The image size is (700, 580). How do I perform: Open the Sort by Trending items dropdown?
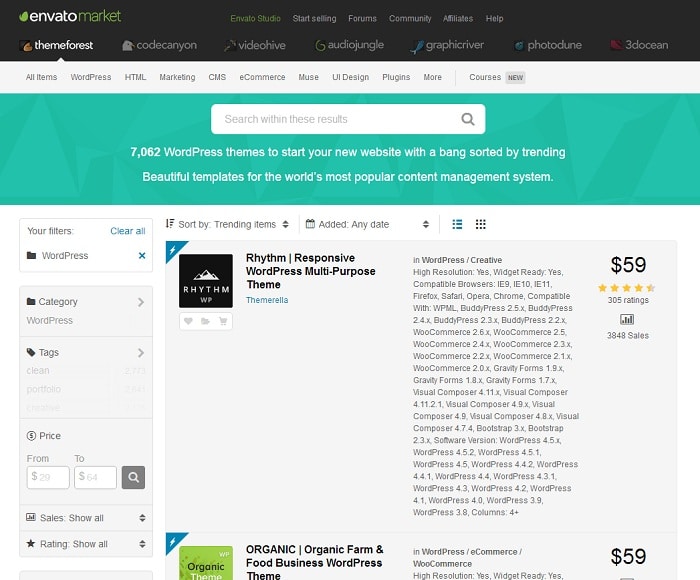click(227, 224)
